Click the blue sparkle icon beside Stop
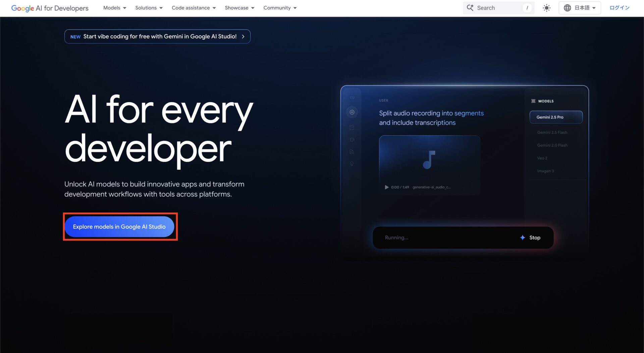The height and width of the screenshot is (353, 644). pyautogui.click(x=522, y=237)
